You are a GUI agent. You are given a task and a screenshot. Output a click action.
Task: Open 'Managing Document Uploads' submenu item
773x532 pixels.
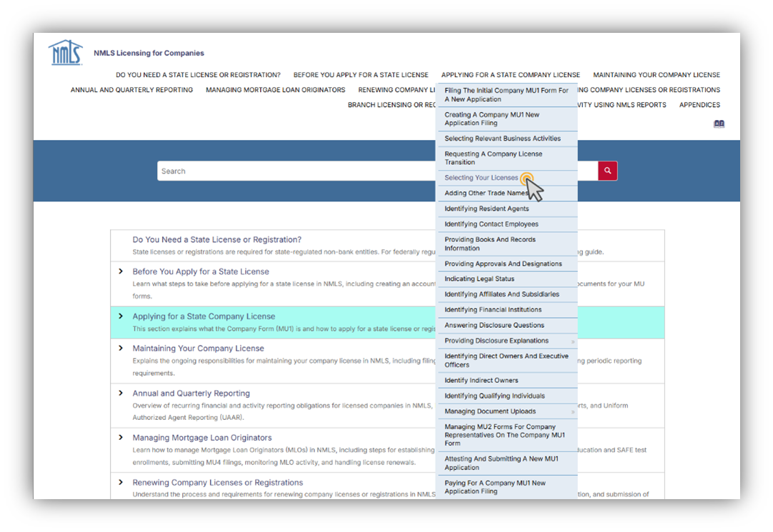[490, 411]
